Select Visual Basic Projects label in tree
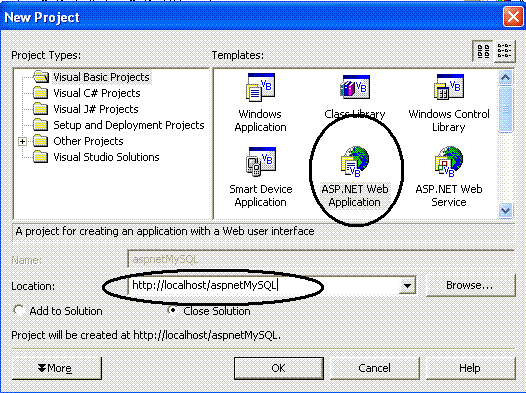 [x=101, y=77]
